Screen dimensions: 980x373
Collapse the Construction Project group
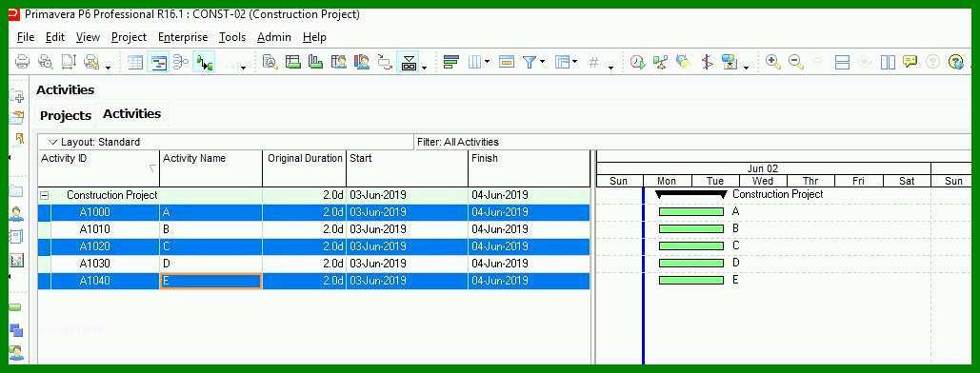pyautogui.click(x=45, y=196)
